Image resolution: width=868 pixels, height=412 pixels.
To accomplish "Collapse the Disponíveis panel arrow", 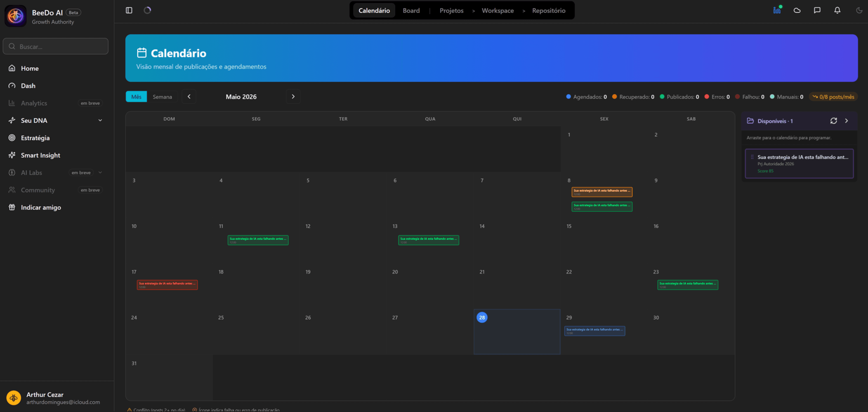I will (x=847, y=121).
